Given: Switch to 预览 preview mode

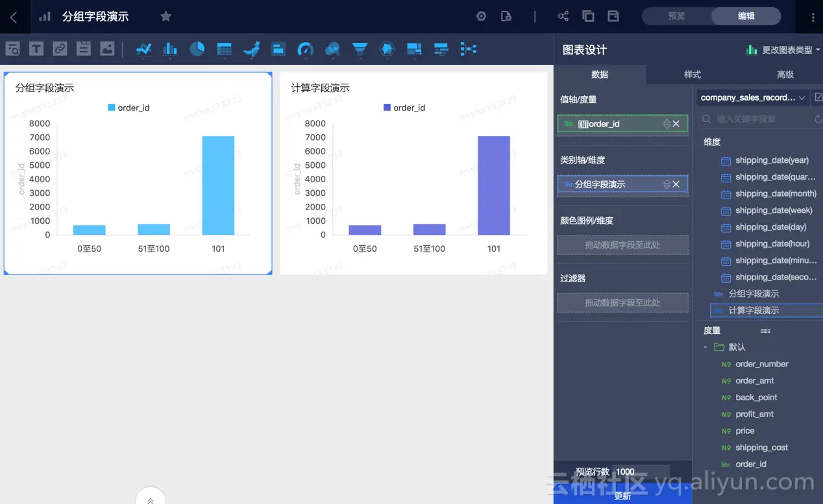Looking at the screenshot, I should coord(676,16).
